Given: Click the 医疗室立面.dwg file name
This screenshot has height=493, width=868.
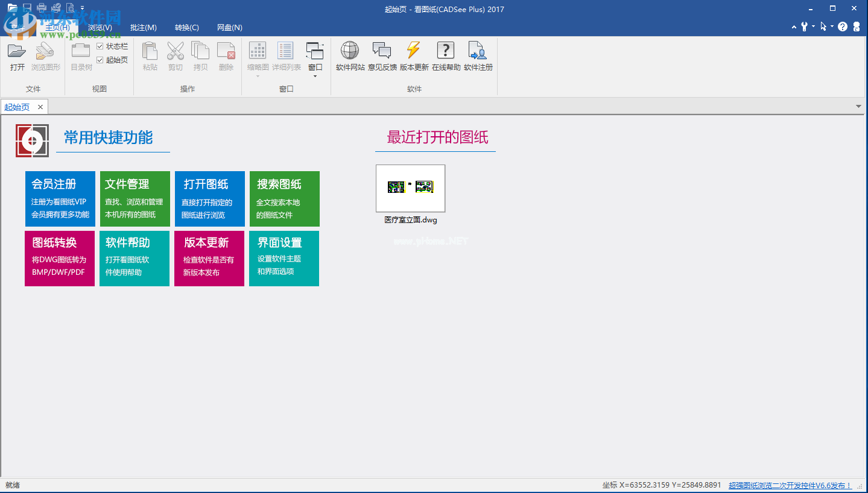Looking at the screenshot, I should coord(411,220).
